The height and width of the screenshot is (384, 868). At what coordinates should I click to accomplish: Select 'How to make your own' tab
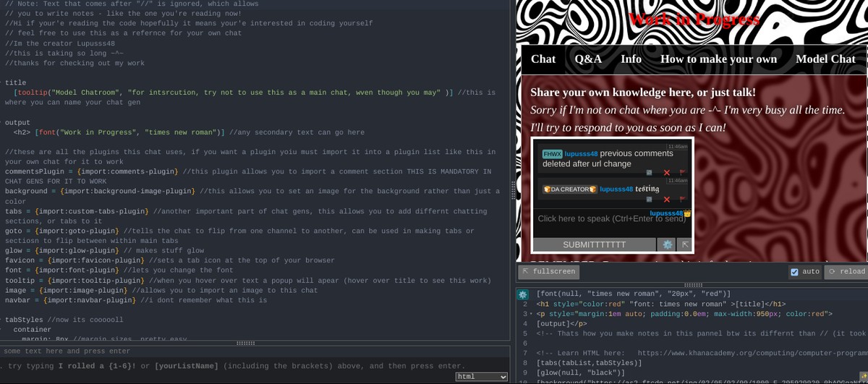719,59
